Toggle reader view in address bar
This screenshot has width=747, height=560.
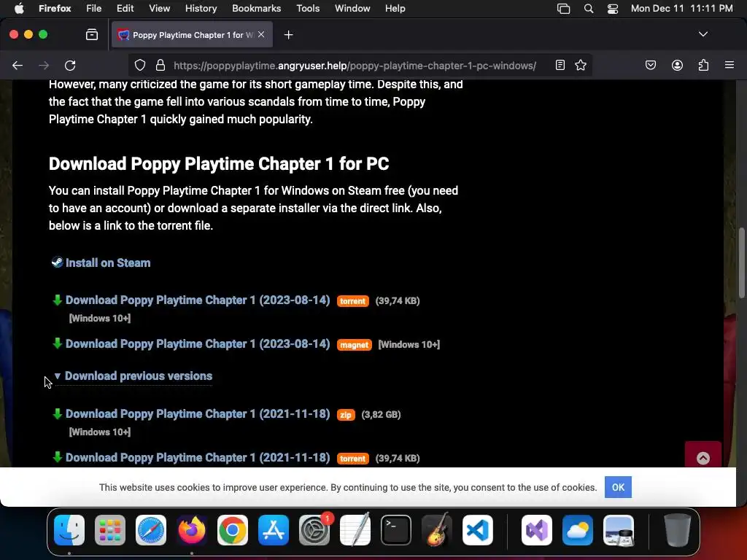click(560, 65)
